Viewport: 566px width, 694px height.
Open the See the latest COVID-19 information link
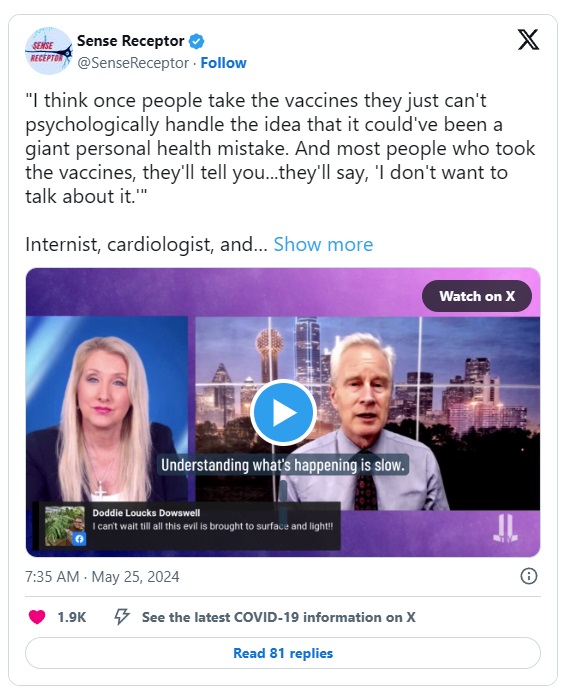click(278, 617)
